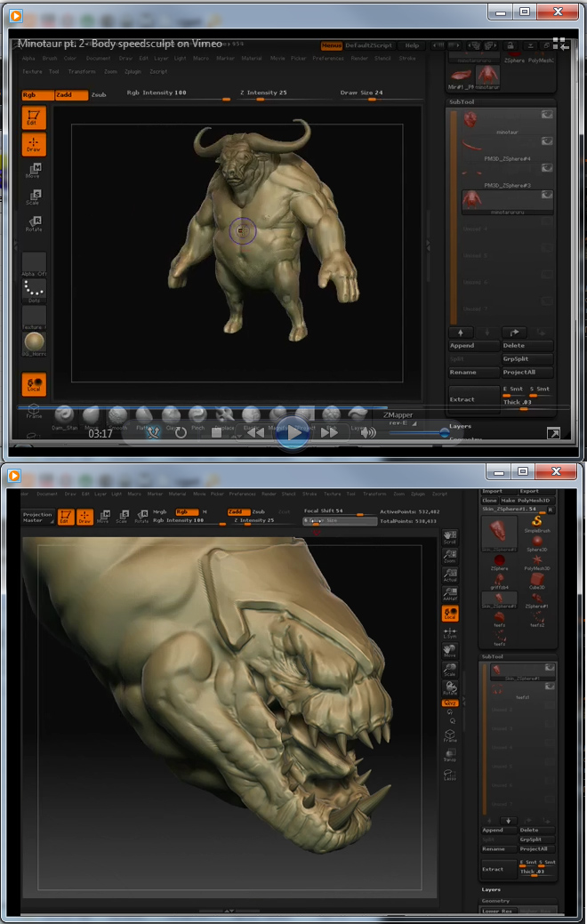Select the Edit tool in the minotaur window

34,118
